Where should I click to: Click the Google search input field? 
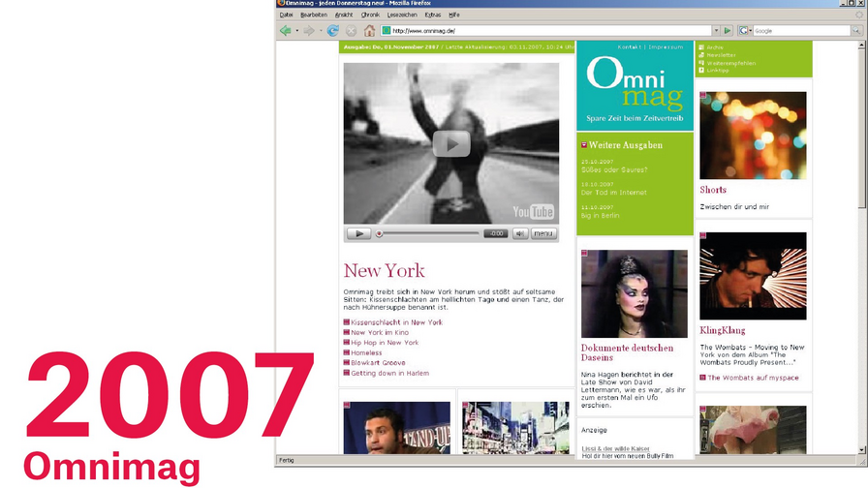click(801, 31)
